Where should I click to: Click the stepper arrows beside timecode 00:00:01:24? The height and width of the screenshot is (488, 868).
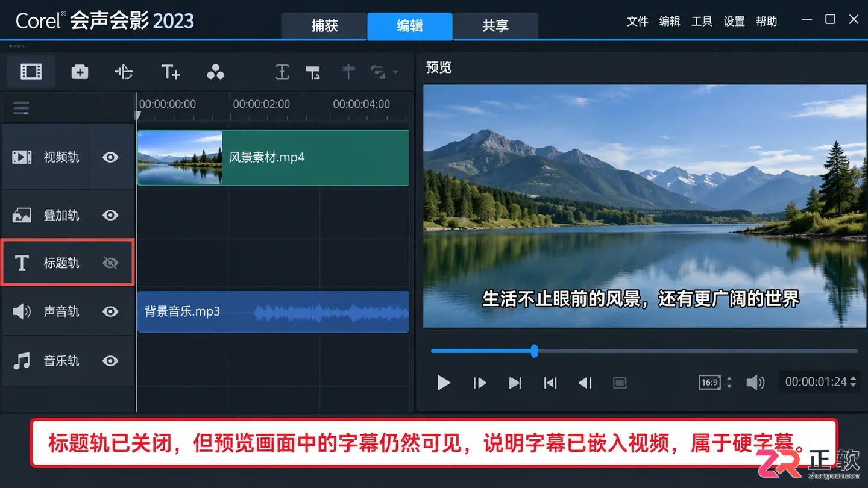[x=853, y=382]
